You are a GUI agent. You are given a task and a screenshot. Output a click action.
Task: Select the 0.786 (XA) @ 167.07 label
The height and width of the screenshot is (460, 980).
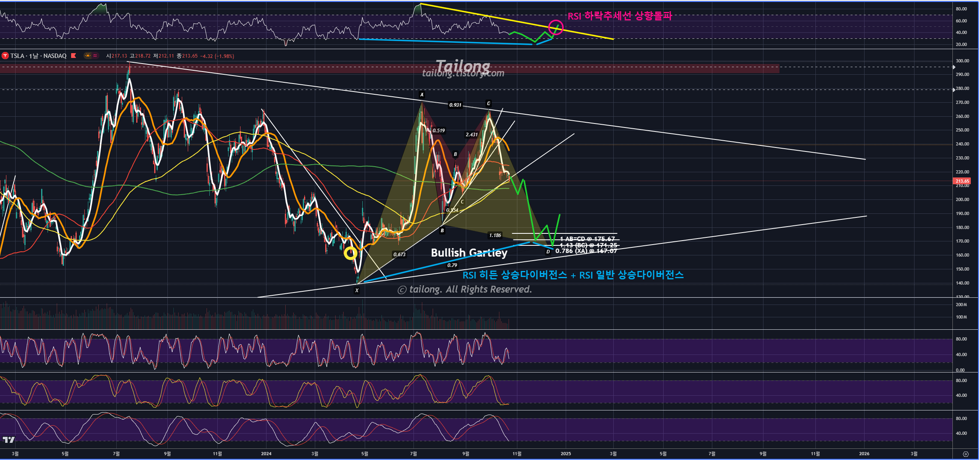[586, 251]
